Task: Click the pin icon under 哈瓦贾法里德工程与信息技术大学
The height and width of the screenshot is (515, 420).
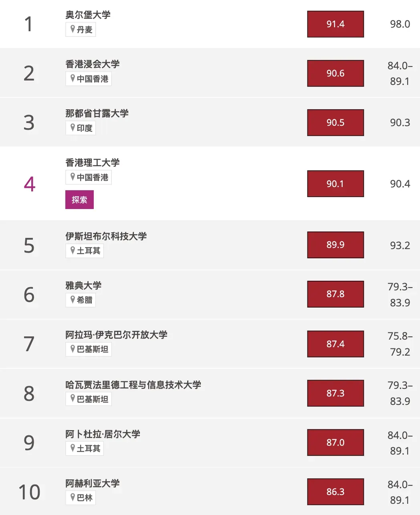Action: click(73, 398)
